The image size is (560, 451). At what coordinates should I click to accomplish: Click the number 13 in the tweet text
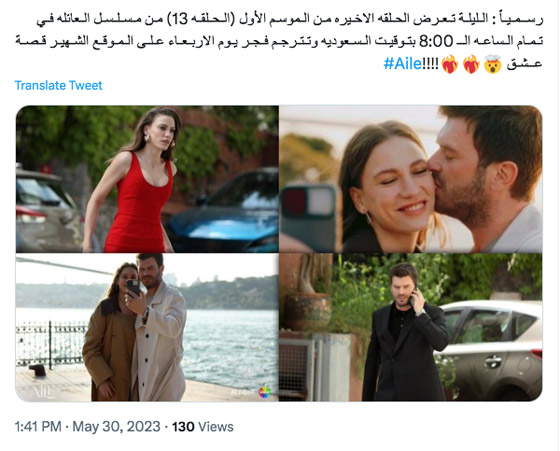click(x=178, y=19)
